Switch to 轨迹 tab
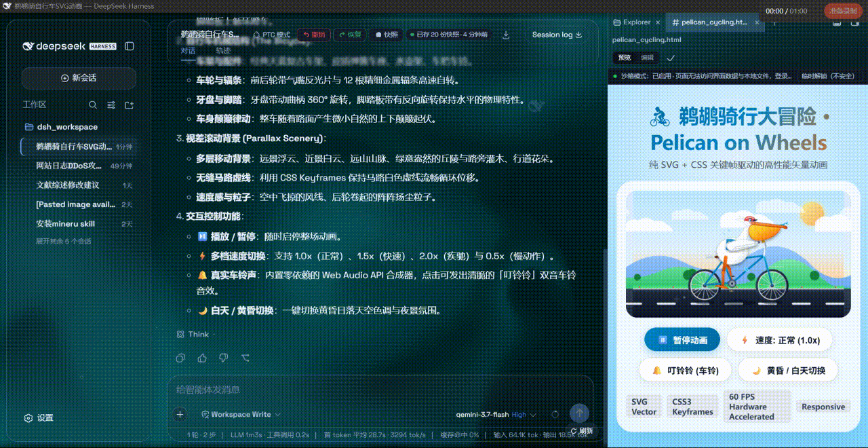This screenshot has width=868, height=448. 223,51
